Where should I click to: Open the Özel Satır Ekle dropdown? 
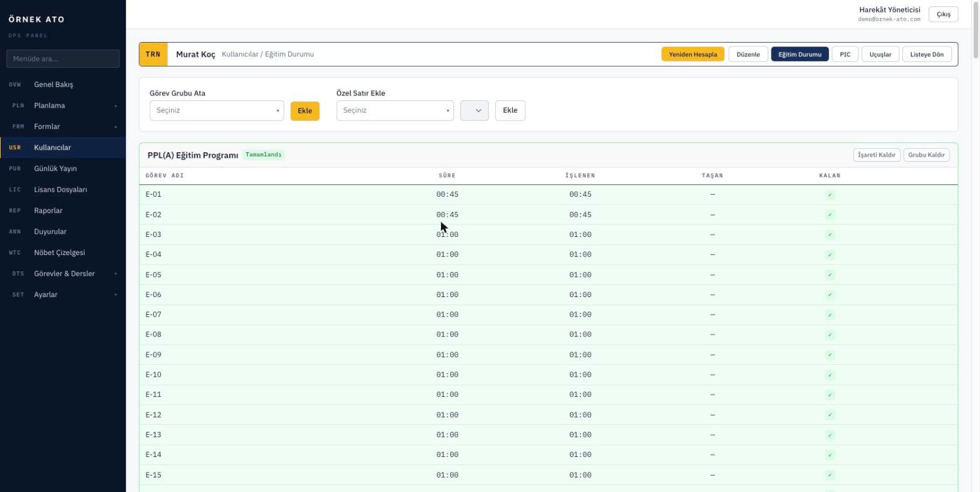[x=395, y=110]
